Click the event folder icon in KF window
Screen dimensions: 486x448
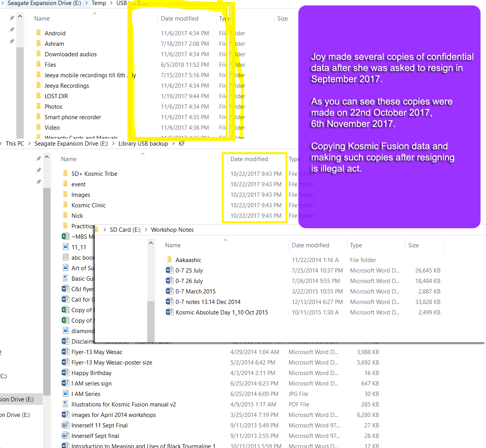65,184
